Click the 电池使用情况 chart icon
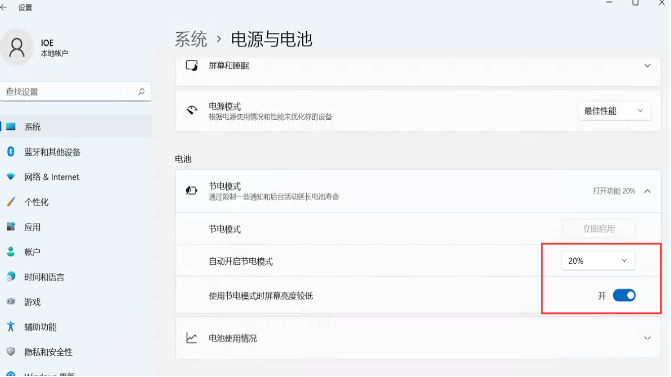The image size is (671, 377). tap(191, 338)
